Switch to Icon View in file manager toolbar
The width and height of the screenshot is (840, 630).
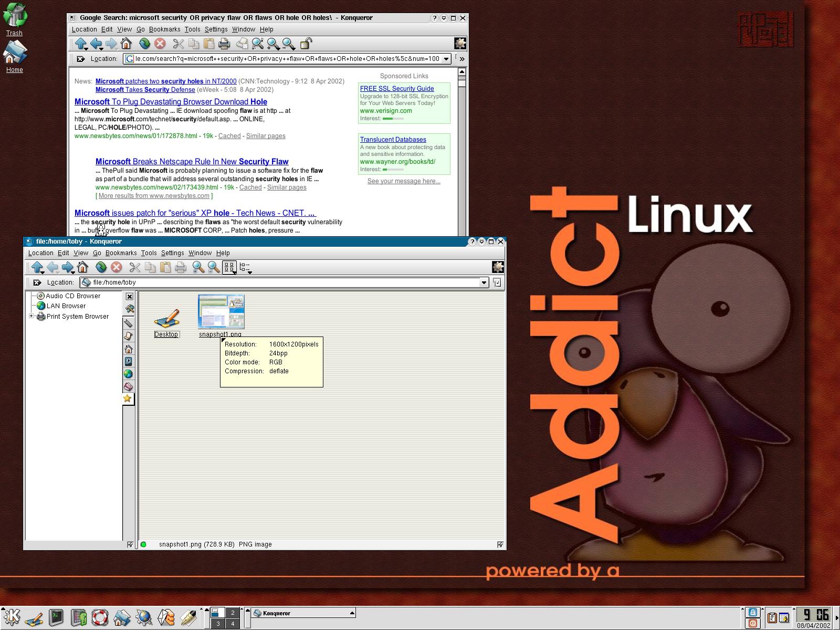[x=229, y=268]
